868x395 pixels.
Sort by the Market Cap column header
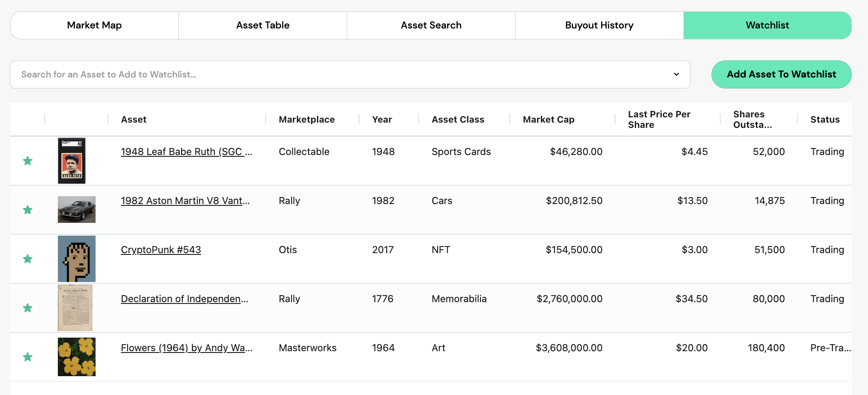548,120
